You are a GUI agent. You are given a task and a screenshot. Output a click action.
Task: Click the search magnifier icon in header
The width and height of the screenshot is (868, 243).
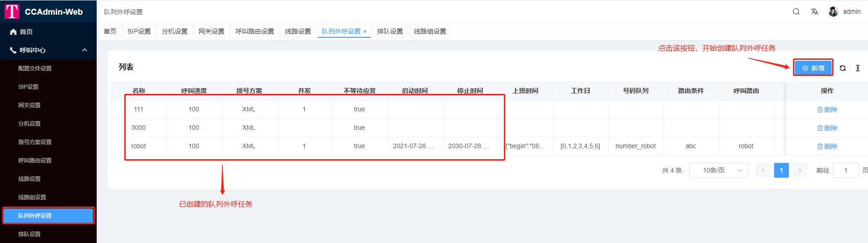pyautogui.click(x=796, y=12)
